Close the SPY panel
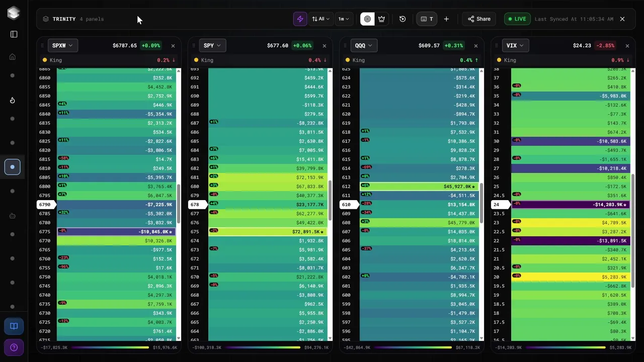The image size is (644, 362). click(x=325, y=46)
